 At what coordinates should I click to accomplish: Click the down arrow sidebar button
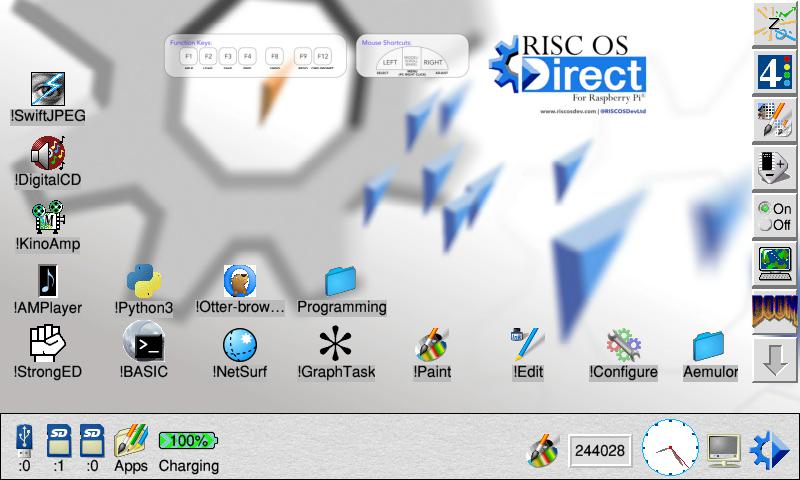point(774,361)
